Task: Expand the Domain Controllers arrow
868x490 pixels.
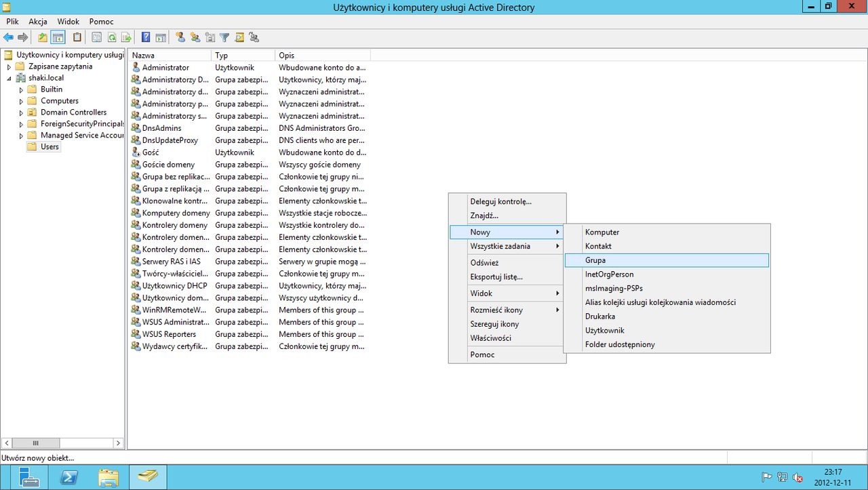Action: 21,113
